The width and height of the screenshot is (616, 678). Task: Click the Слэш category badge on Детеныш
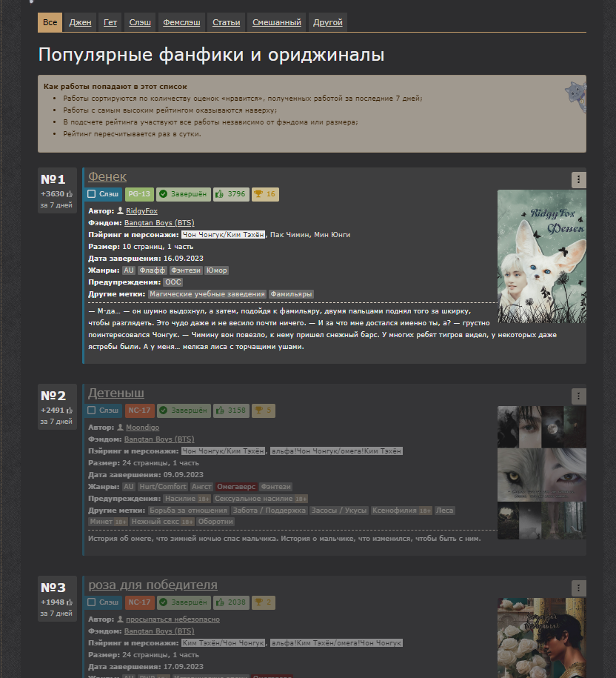[x=103, y=411]
